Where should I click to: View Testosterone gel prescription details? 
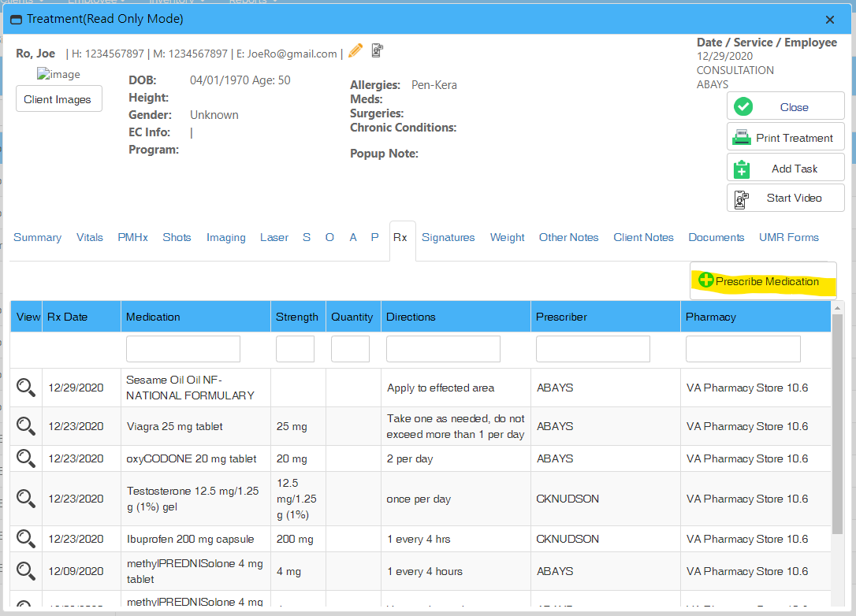tap(26, 499)
